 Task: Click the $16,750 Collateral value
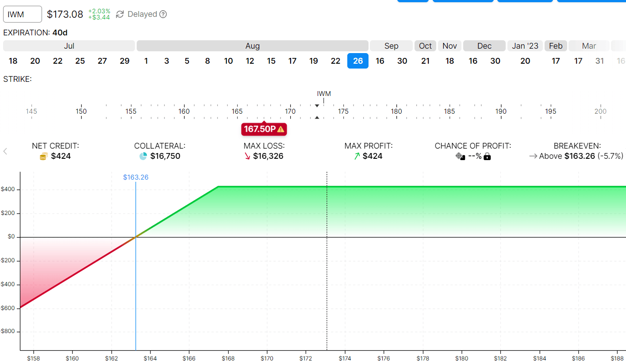pyautogui.click(x=165, y=156)
